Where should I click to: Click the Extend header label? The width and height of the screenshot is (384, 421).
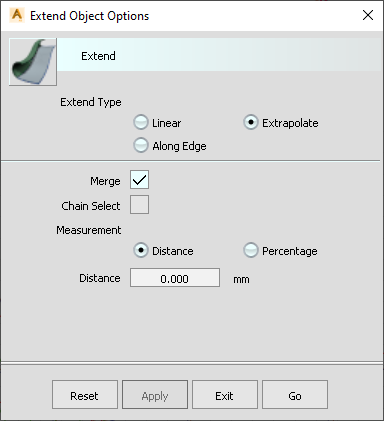click(98, 56)
